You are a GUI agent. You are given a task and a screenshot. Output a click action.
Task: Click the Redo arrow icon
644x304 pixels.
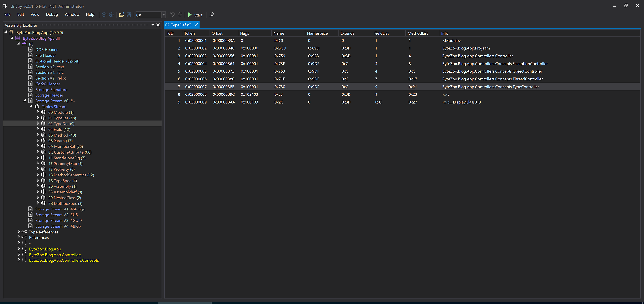[180, 15]
